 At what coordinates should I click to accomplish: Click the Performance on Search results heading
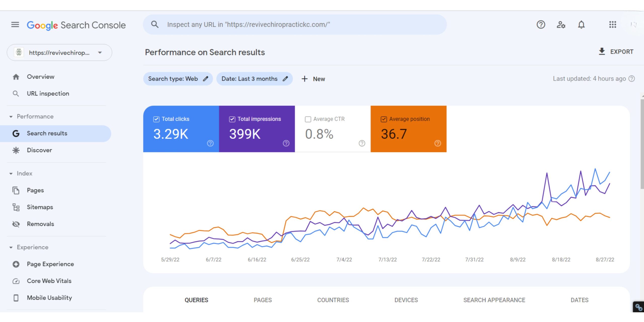point(205,52)
